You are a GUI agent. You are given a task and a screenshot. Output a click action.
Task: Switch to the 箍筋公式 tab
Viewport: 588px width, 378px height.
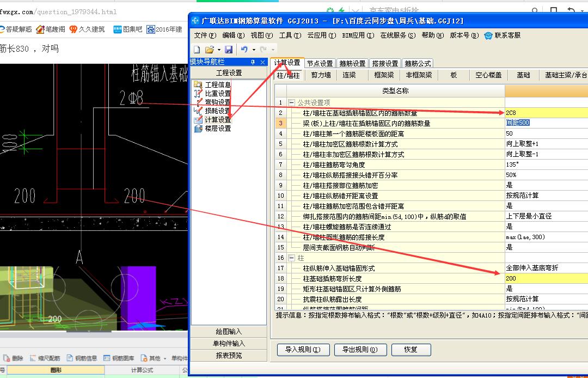[418, 63]
